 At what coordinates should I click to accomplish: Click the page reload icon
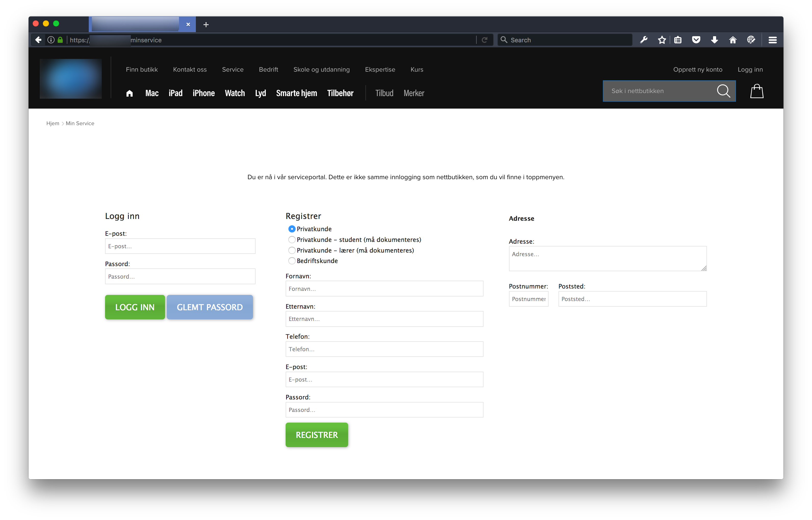[484, 40]
